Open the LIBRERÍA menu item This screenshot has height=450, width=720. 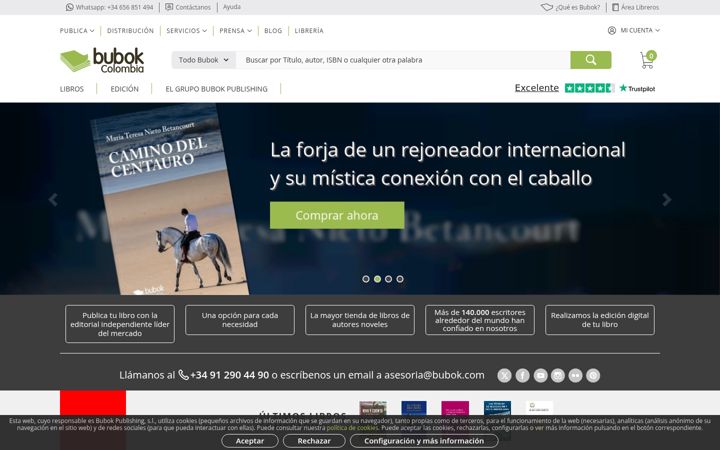[x=309, y=31]
